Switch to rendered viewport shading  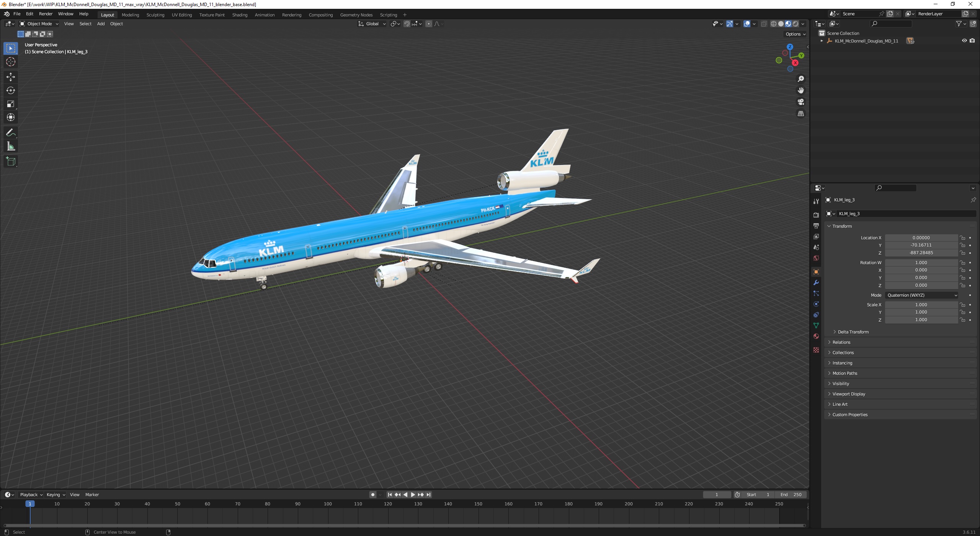[795, 24]
